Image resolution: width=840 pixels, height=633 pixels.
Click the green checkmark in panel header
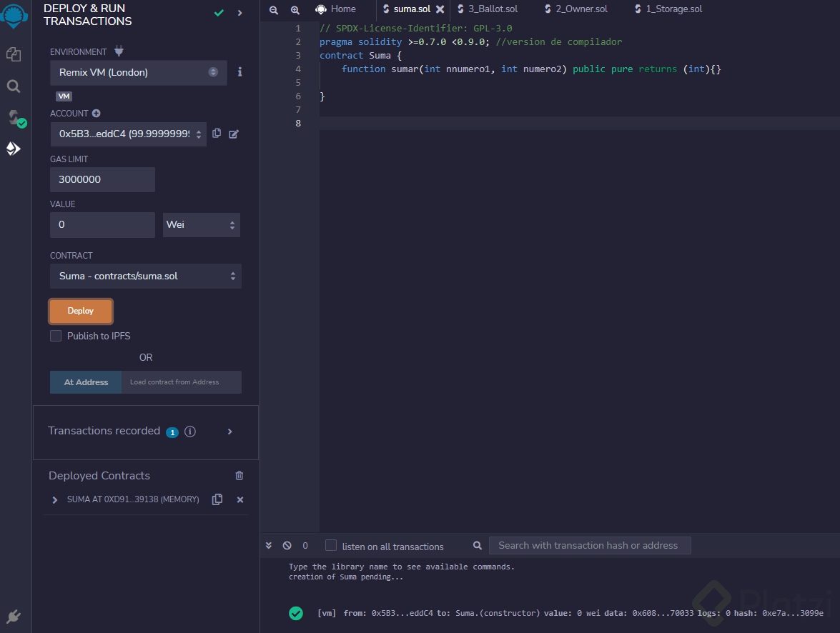click(x=219, y=13)
